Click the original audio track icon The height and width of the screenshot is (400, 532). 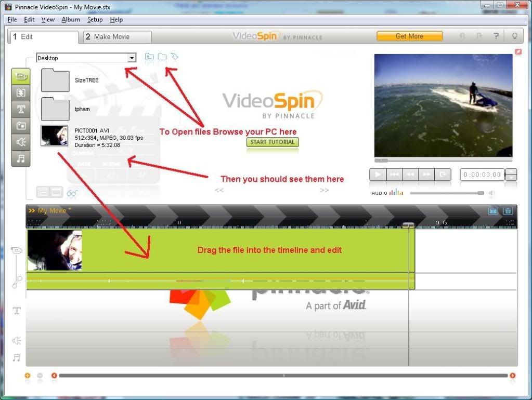pyautogui.click(x=17, y=282)
